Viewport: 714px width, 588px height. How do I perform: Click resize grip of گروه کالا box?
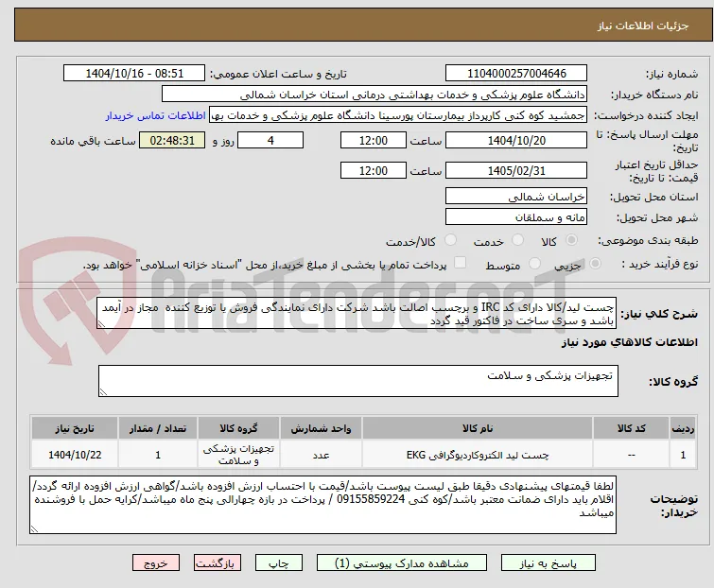tap(103, 392)
